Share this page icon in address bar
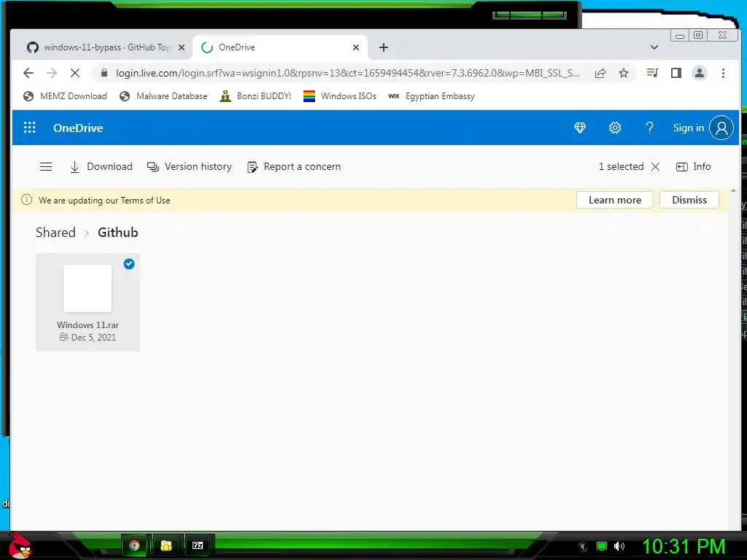The height and width of the screenshot is (560, 747). [x=600, y=73]
